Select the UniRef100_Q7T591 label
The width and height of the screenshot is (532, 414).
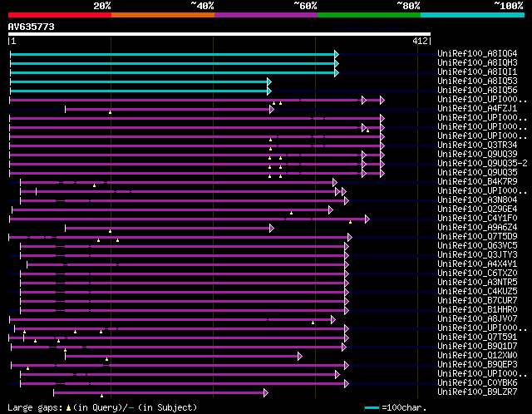click(477, 338)
